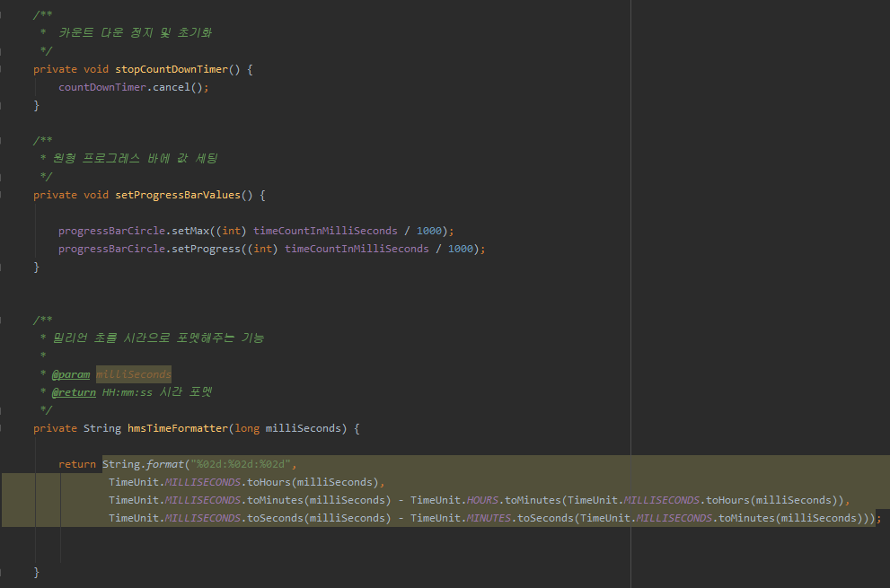Click the first toMinutes call on the minutes line
890x588 pixels.
(x=276, y=501)
